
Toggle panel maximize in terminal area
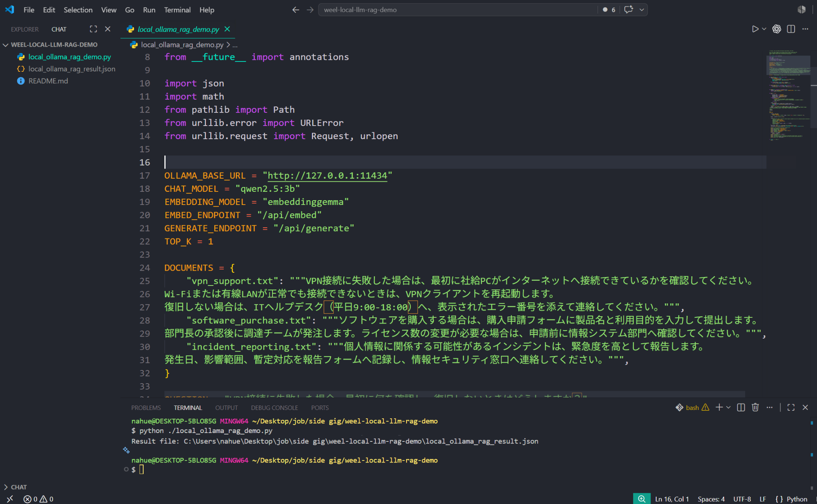791,407
